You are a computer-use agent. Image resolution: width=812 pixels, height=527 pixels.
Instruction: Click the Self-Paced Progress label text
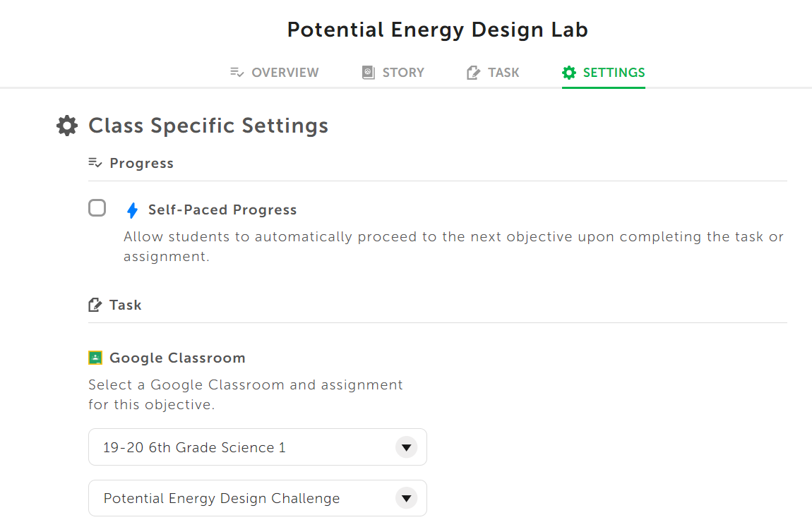tap(222, 210)
